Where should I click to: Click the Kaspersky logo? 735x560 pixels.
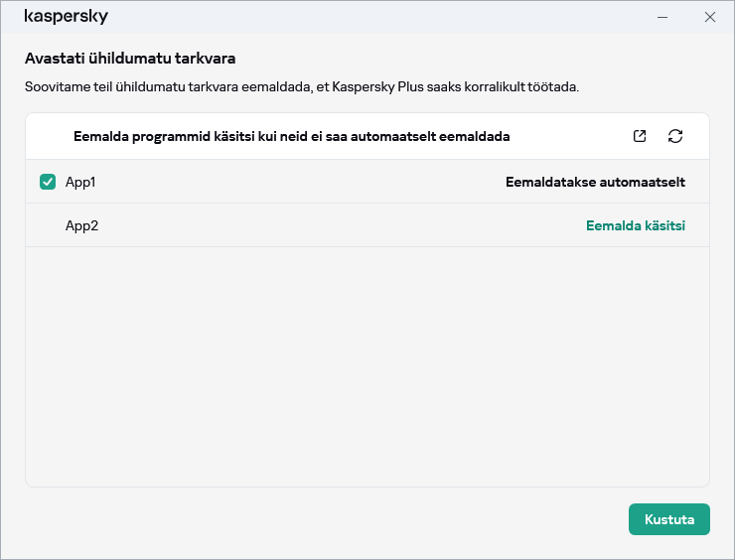[x=66, y=17]
